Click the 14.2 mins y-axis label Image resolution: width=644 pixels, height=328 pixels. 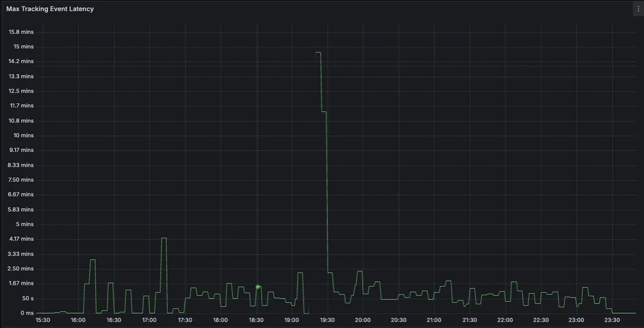(21, 61)
